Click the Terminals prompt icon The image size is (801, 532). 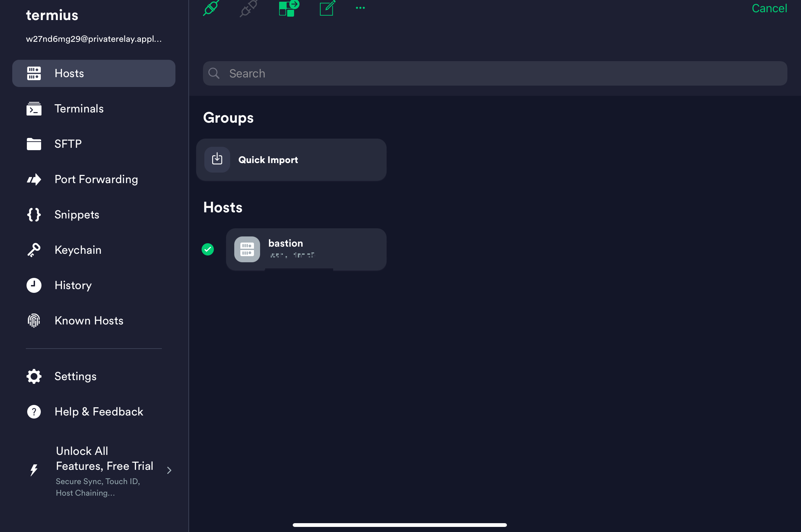[34, 109]
